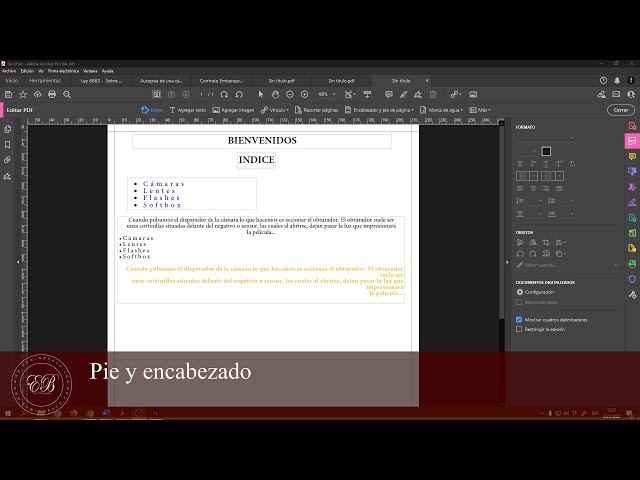Image resolution: width=640 pixels, height=480 pixels.
Task: Click the save file icon in toolbar
Action: pos(8,95)
